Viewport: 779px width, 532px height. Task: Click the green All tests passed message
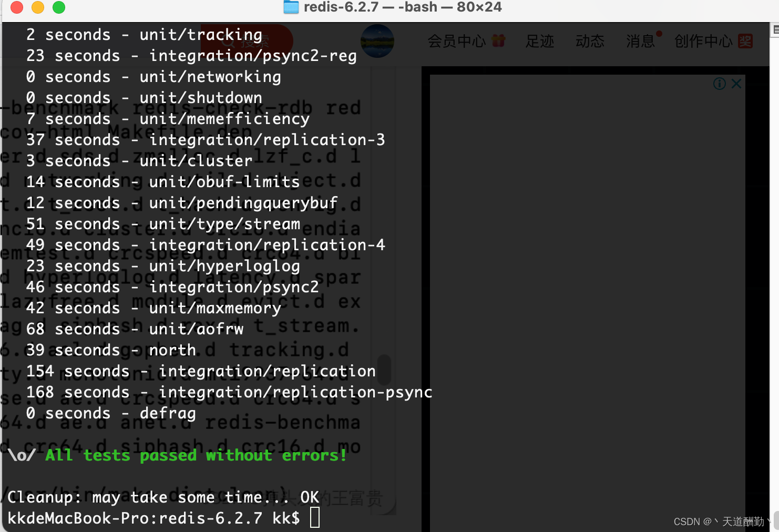coord(195,455)
